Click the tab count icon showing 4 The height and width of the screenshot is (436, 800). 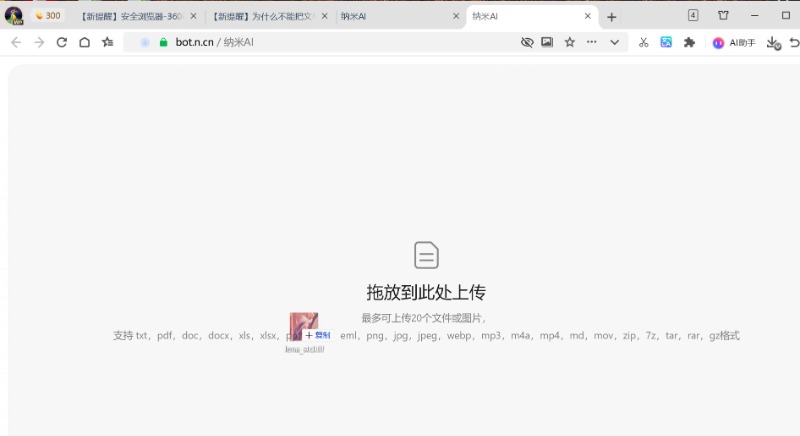[693, 15]
